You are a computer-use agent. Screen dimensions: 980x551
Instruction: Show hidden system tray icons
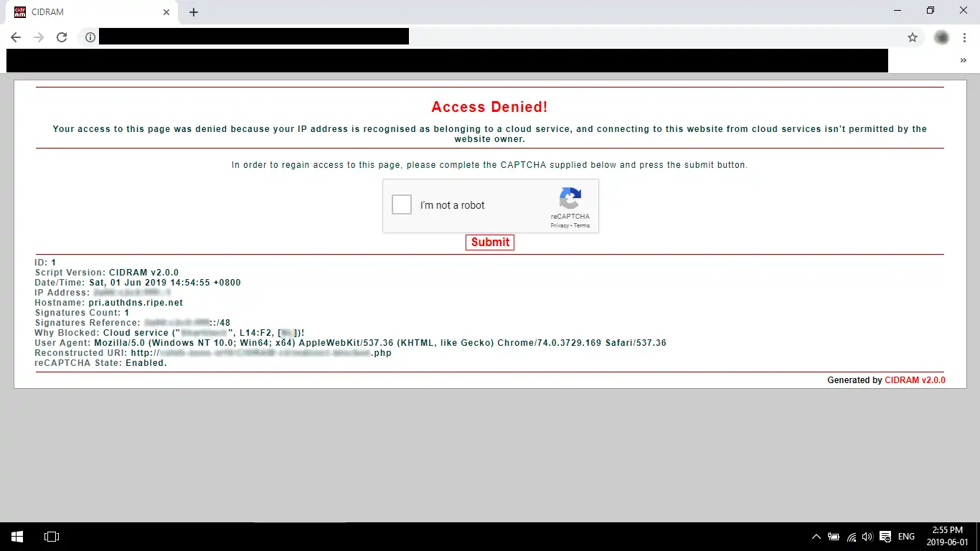click(x=816, y=537)
